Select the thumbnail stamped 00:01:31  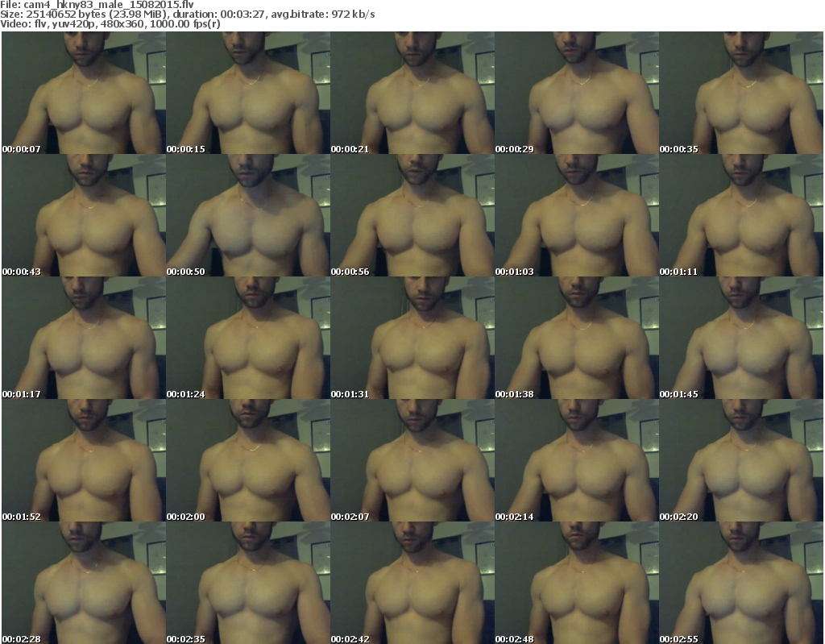(412, 338)
